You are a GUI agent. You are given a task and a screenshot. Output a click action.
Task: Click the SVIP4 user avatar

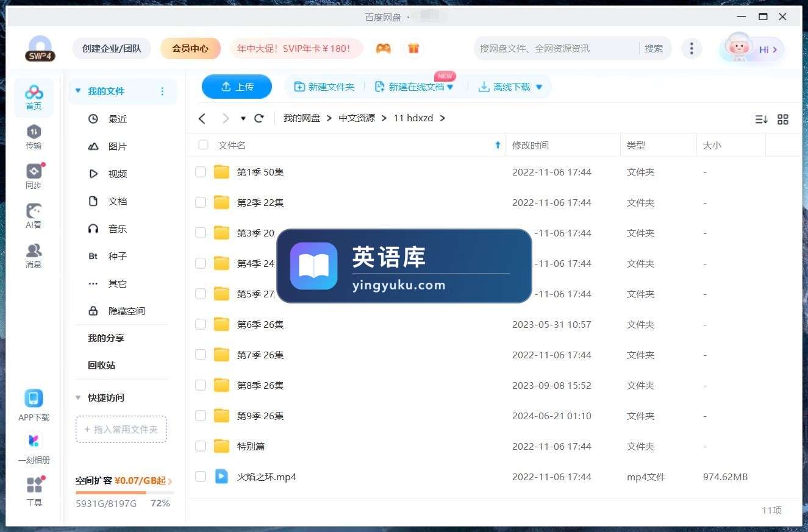pos(40,48)
